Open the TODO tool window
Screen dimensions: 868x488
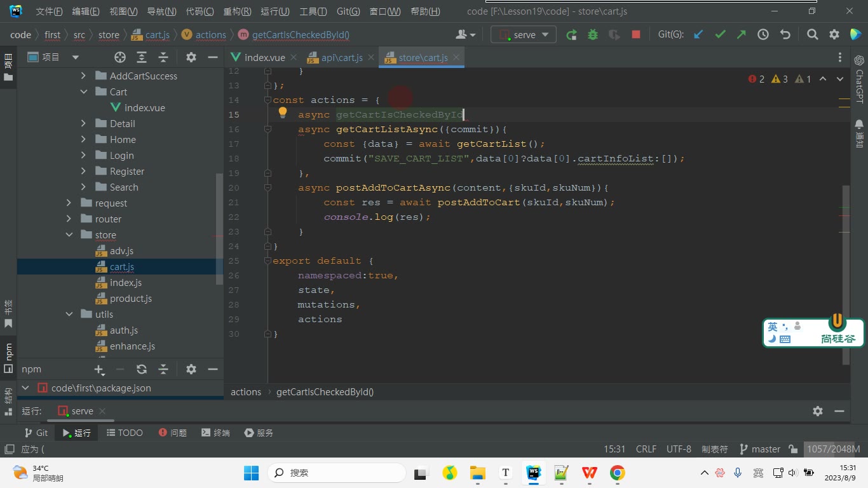[x=125, y=433]
